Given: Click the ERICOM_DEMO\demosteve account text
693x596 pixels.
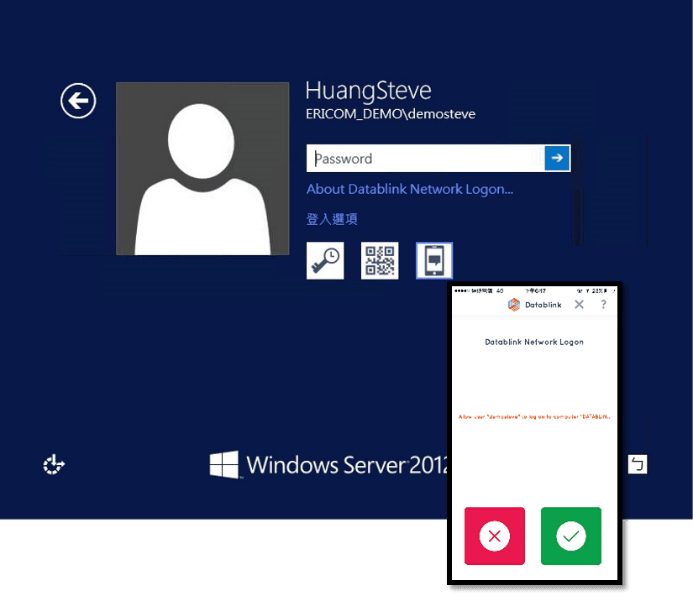Looking at the screenshot, I should click(x=390, y=114).
